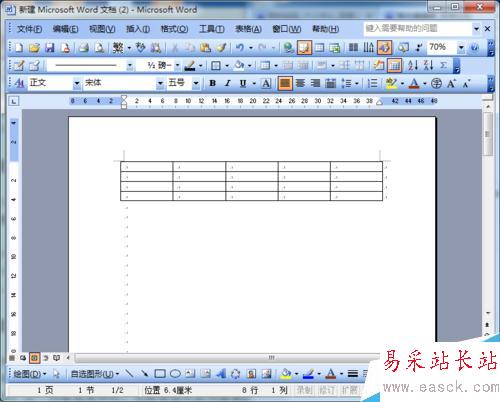
Task: Print the document with the printer icon
Action: [x=84, y=48]
